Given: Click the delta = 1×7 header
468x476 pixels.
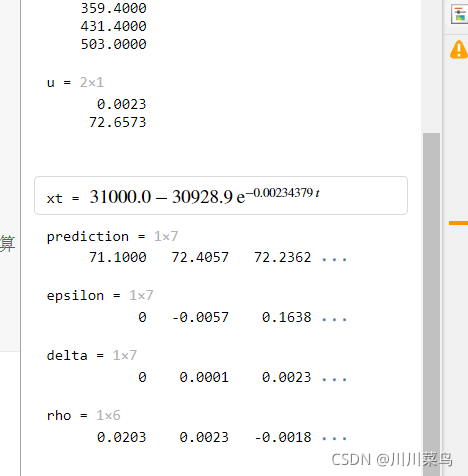Looking at the screenshot, I should [92, 356].
